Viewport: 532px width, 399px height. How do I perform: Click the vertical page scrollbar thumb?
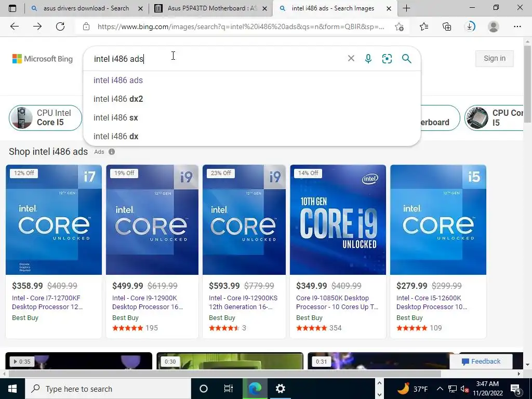[527, 84]
